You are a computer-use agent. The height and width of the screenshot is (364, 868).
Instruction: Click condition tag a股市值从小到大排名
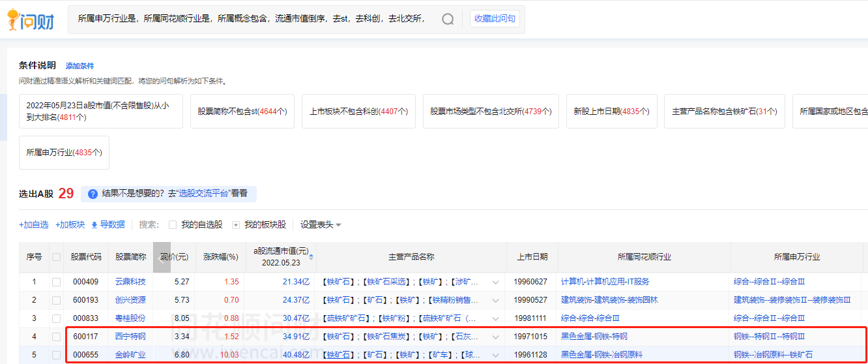[101, 111]
